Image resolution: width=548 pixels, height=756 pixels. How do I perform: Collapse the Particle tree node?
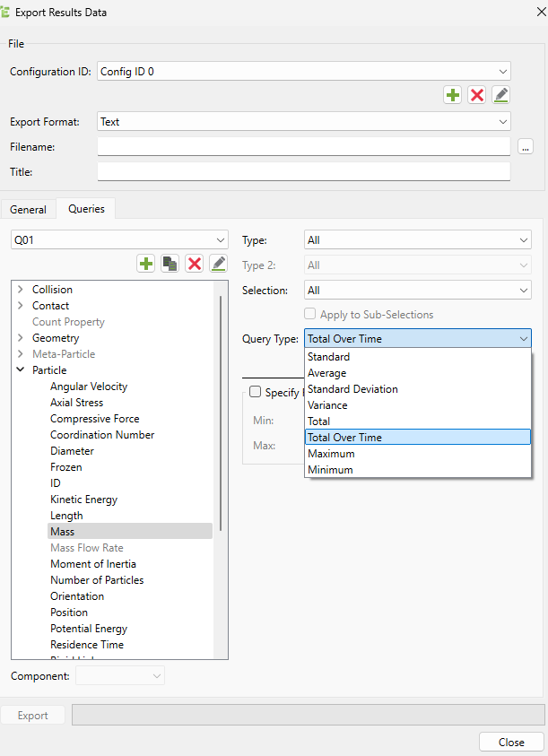point(21,369)
